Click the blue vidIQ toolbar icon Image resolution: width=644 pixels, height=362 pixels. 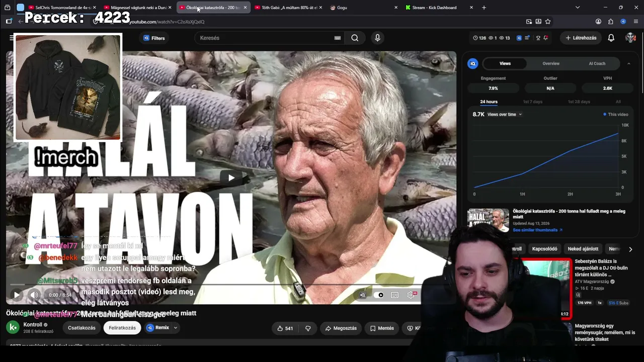pyautogui.click(x=519, y=38)
